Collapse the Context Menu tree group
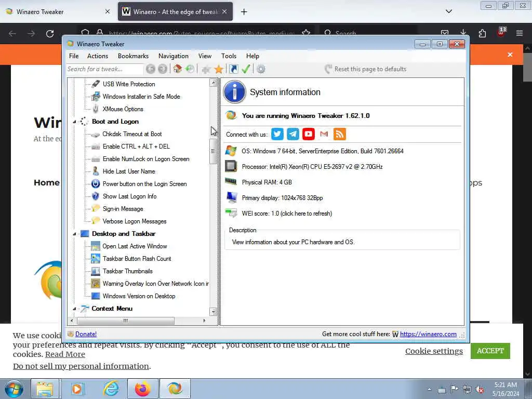 74,309
